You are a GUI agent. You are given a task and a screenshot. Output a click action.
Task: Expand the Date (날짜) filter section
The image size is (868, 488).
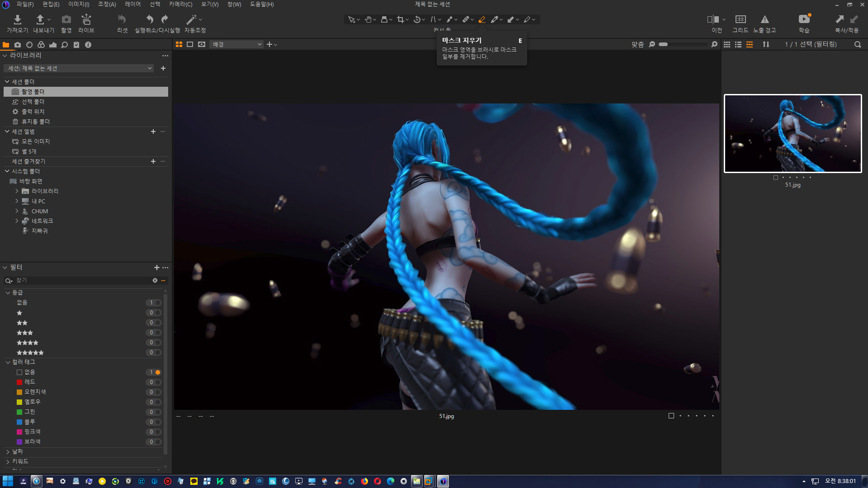pyautogui.click(x=8, y=452)
